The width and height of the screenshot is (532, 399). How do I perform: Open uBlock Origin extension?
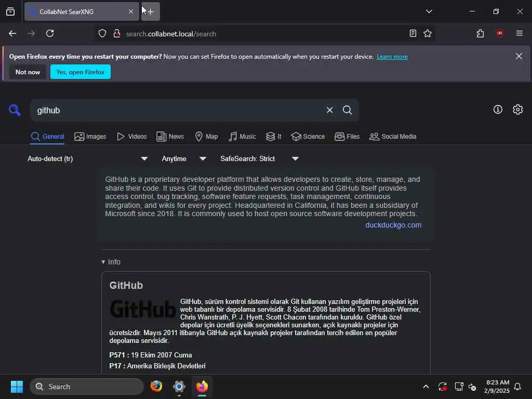tap(499, 33)
